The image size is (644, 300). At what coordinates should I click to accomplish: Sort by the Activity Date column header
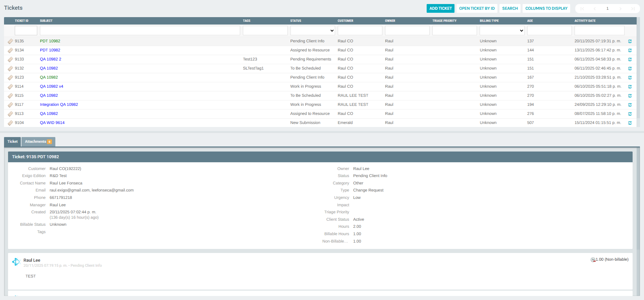pyautogui.click(x=585, y=21)
